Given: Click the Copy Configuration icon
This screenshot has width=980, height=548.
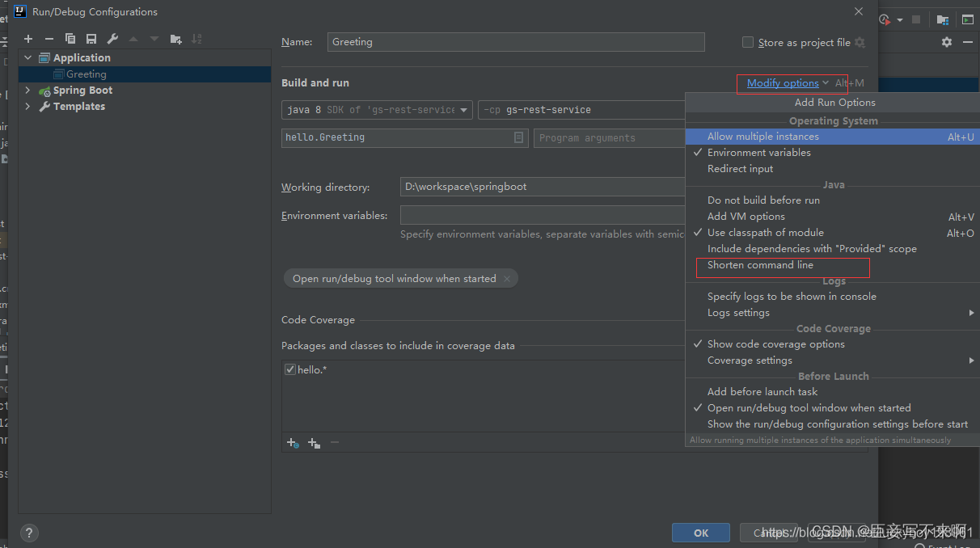Looking at the screenshot, I should point(70,38).
